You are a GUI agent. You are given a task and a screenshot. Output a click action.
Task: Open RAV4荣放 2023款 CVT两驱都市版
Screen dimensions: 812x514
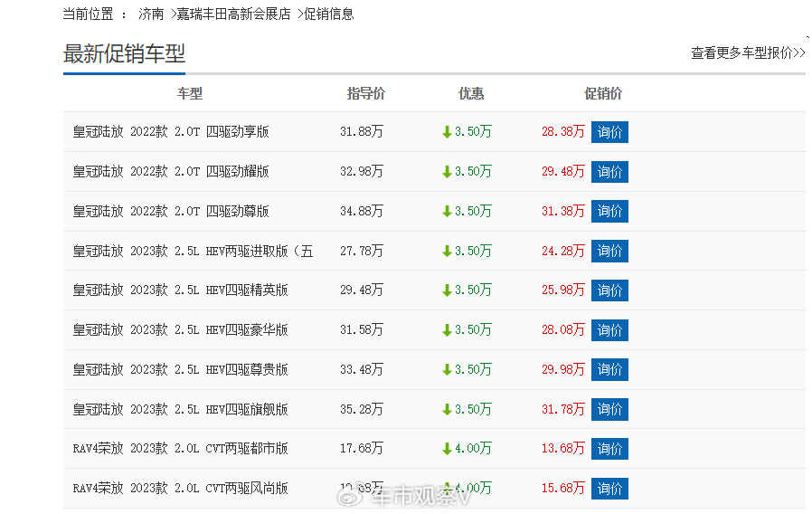[x=180, y=448]
